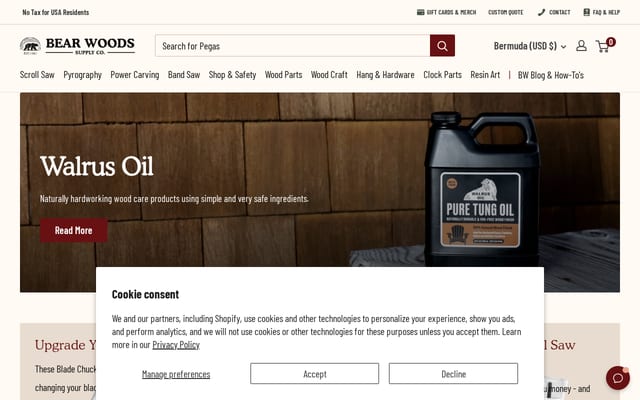
Task: Open BW Blog & How-To's
Action: coord(551,75)
